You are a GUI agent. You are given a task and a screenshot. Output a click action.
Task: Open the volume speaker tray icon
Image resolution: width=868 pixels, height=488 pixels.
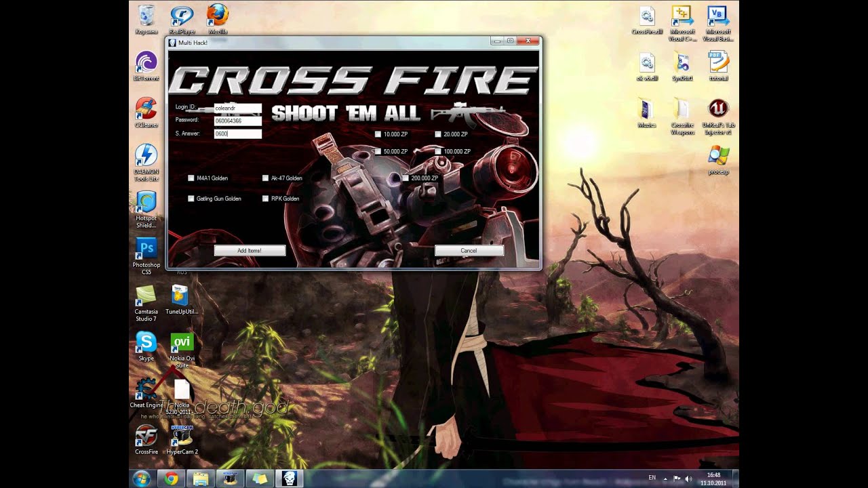tap(689, 479)
